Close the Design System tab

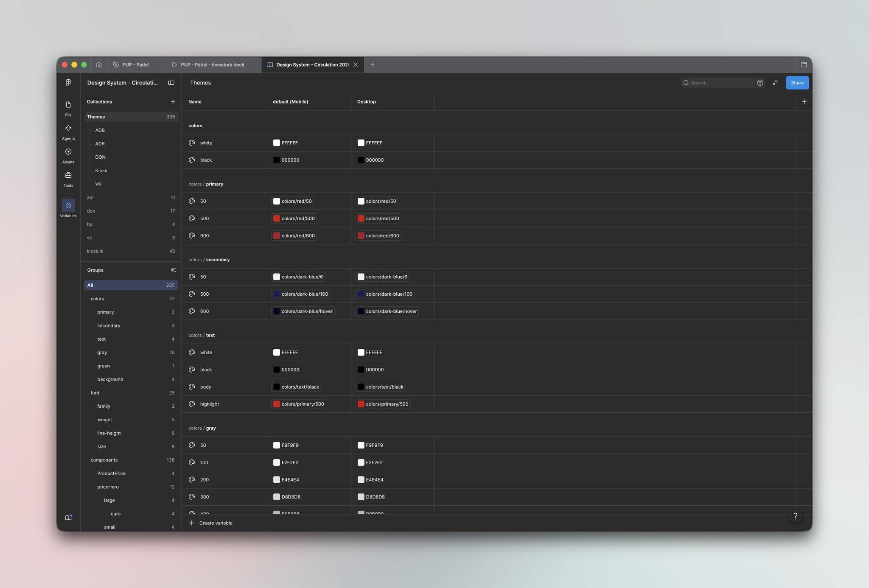pos(356,64)
